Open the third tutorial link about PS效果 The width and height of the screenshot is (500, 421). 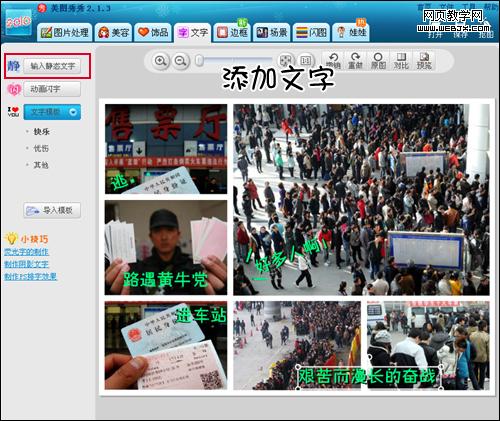click(31, 276)
